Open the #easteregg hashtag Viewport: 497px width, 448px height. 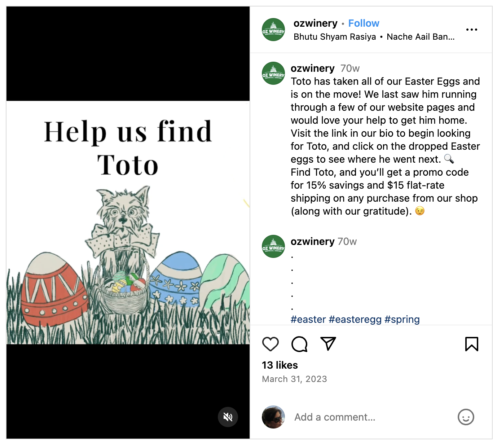pos(355,320)
